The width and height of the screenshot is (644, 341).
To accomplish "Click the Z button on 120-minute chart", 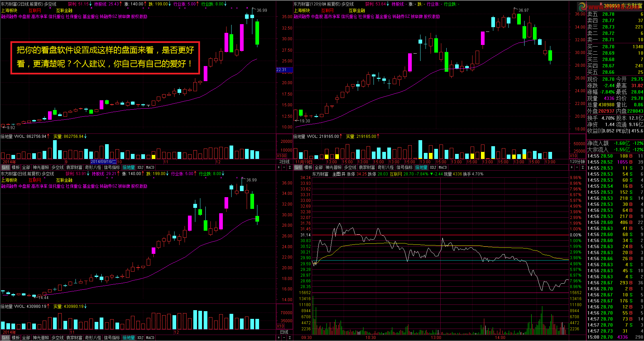I will [583, 167].
